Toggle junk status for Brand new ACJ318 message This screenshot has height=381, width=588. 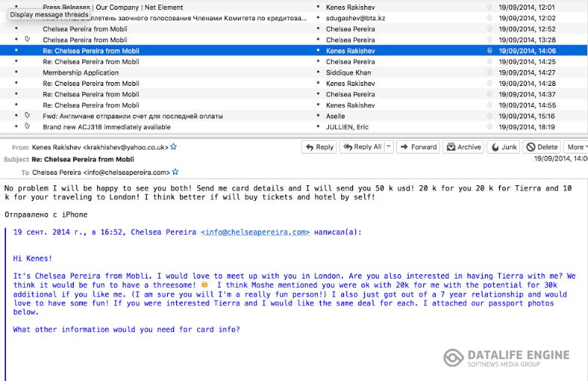click(489, 127)
